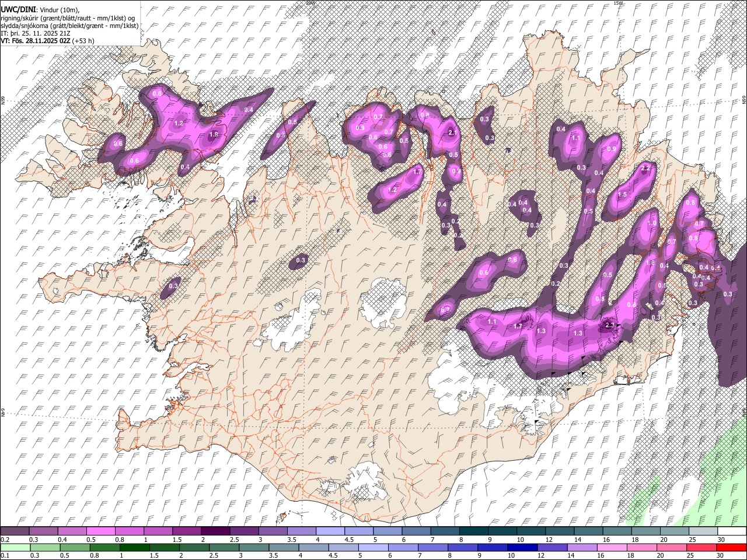Click the '1.9' precipitation value on the map
The width and height of the screenshot is (747, 560).
(x=214, y=134)
